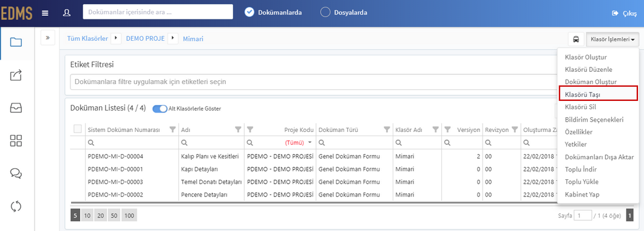Toggle the Alt Klasörlerle Göster switch
Screen dimensions: 644x231
(160, 109)
